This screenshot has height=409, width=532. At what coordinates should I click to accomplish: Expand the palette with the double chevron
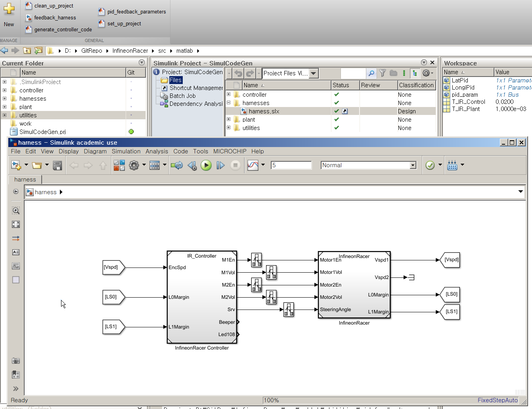[16, 389]
